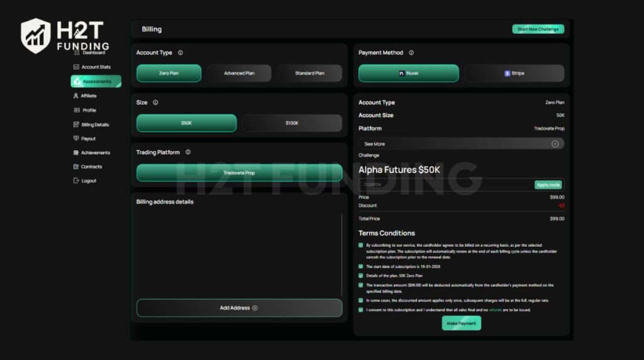
Task: Click info icon next to Size
Action: tap(156, 103)
